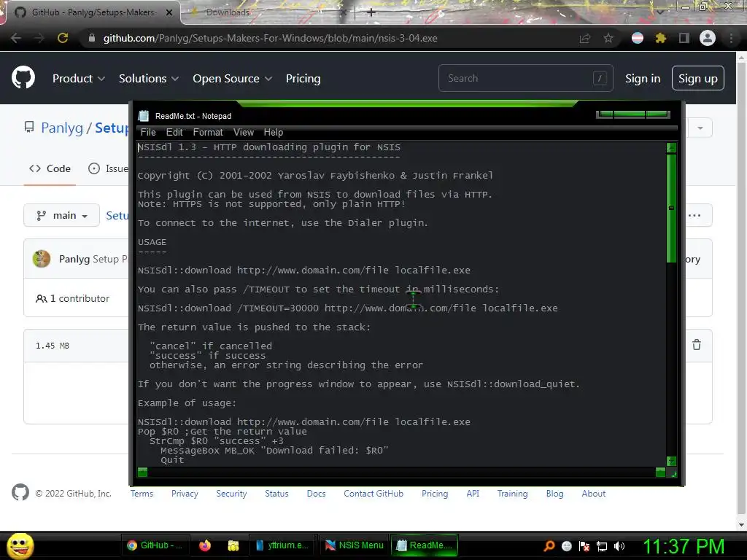
Task: Expand the Solutions dropdown
Action: 149,78
